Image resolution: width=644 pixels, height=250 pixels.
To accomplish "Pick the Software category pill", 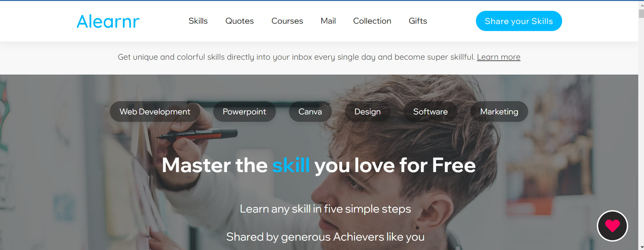I will (430, 112).
